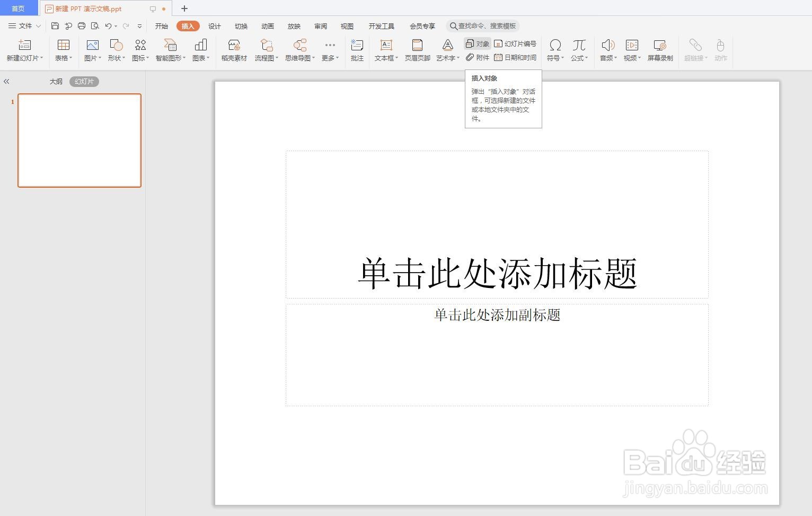Click the search commands box (查找命令)
This screenshot has height=516, width=812.
483,26
